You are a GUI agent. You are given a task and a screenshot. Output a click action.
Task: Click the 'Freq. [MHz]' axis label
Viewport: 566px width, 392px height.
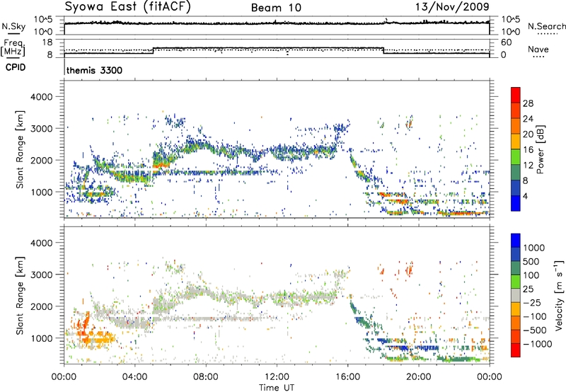13,48
